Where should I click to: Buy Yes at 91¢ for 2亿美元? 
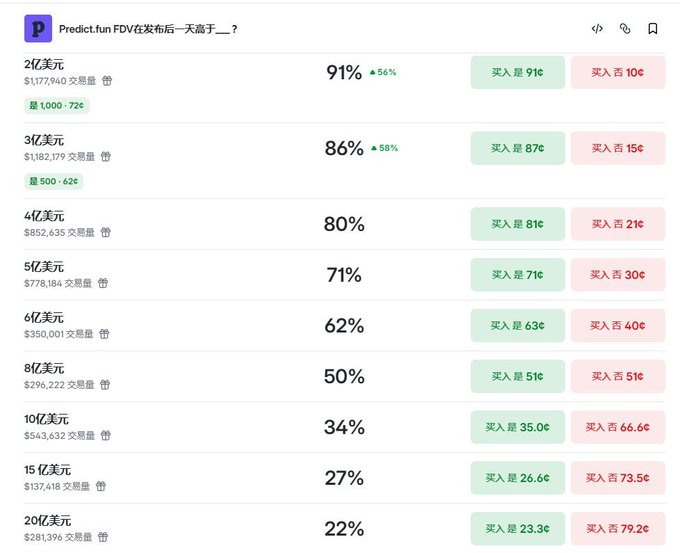(518, 72)
